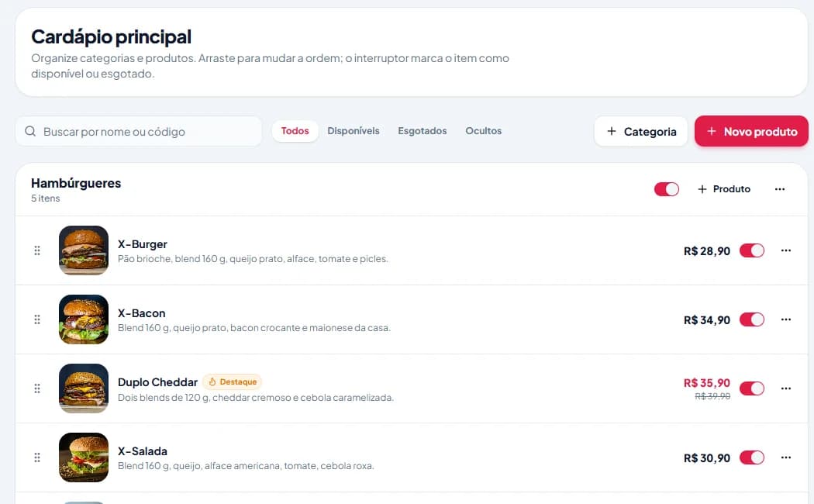Open Duplo Cheddar three-dot options menu

(786, 388)
